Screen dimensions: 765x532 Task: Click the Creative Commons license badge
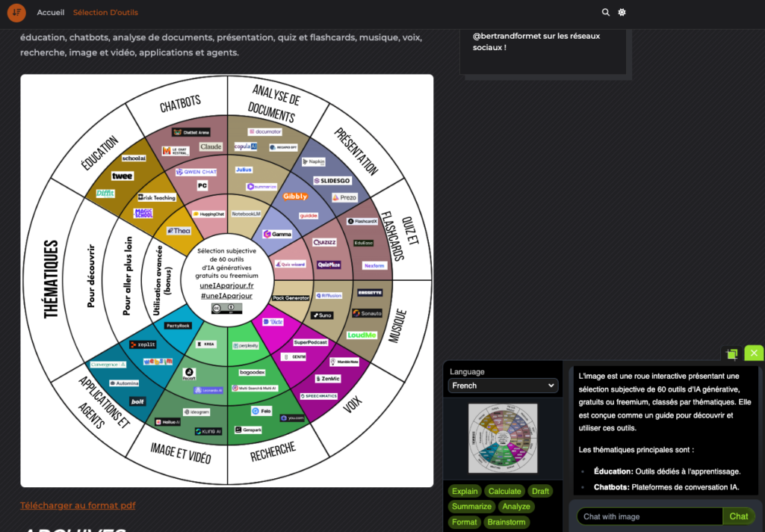point(227,309)
